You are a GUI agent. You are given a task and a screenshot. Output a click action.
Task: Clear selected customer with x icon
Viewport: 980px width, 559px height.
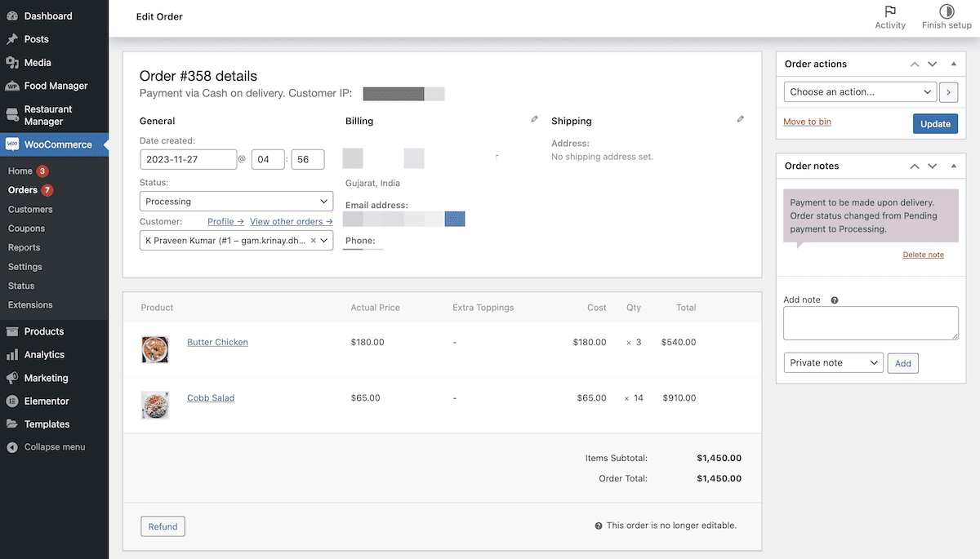[x=313, y=241]
